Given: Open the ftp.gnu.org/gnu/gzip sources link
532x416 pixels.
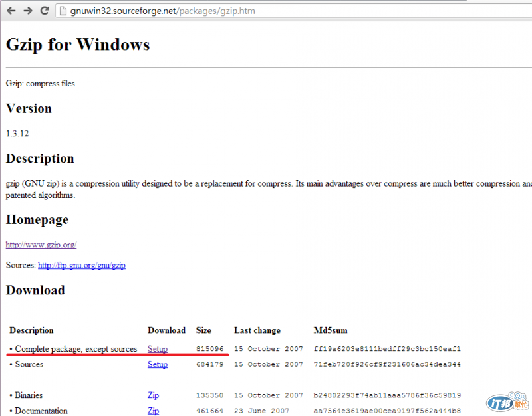Looking at the screenshot, I should point(82,265).
